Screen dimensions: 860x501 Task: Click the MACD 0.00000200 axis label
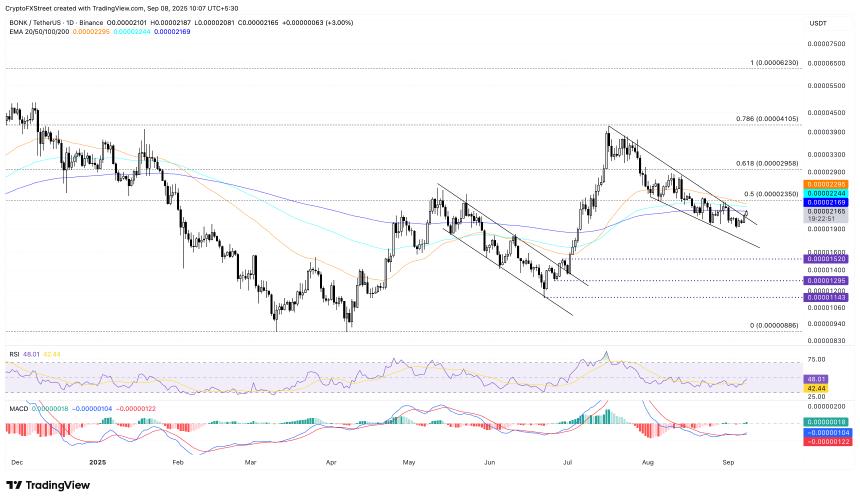(x=826, y=407)
